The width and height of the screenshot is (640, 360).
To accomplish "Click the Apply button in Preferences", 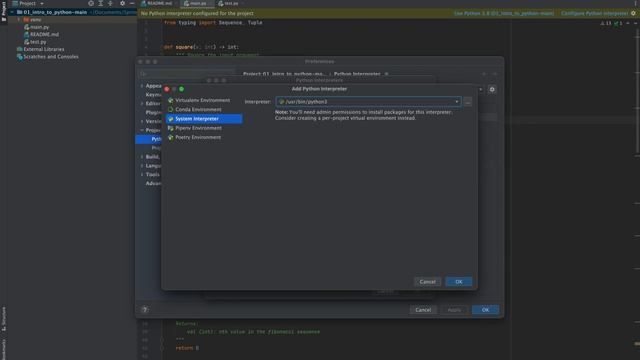I will tap(454, 310).
